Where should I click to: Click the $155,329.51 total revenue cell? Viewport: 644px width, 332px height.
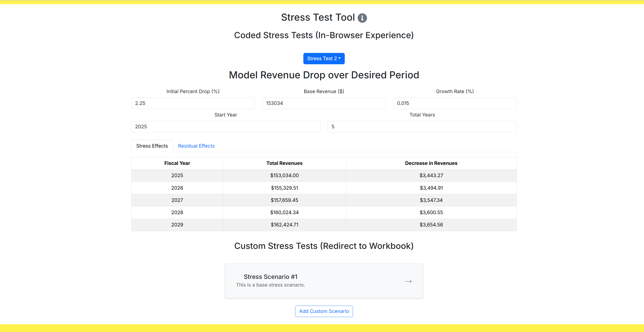click(x=284, y=188)
